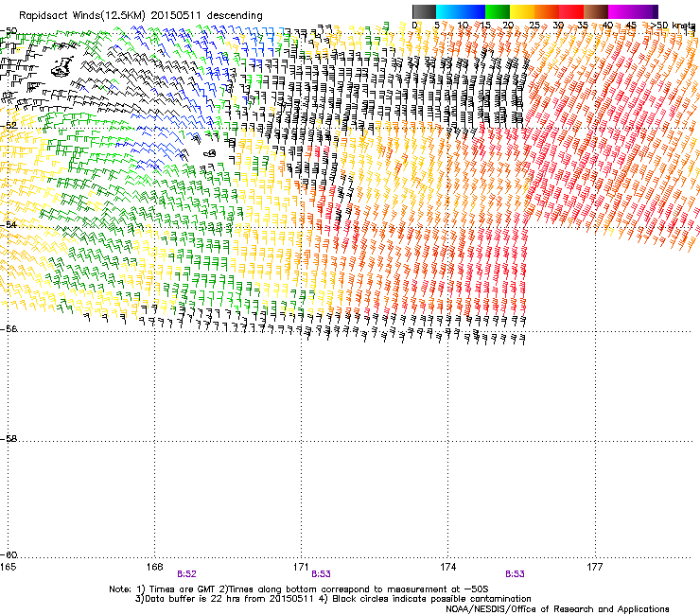700x615 pixels.
Task: Click the island outline near latitude -51
Action: click(x=61, y=66)
